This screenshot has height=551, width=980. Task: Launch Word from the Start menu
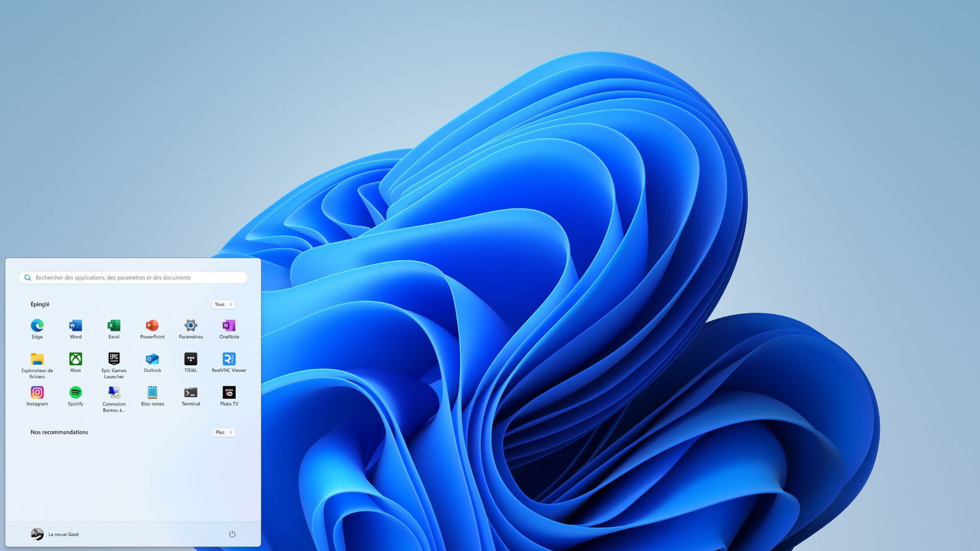pos(76,326)
